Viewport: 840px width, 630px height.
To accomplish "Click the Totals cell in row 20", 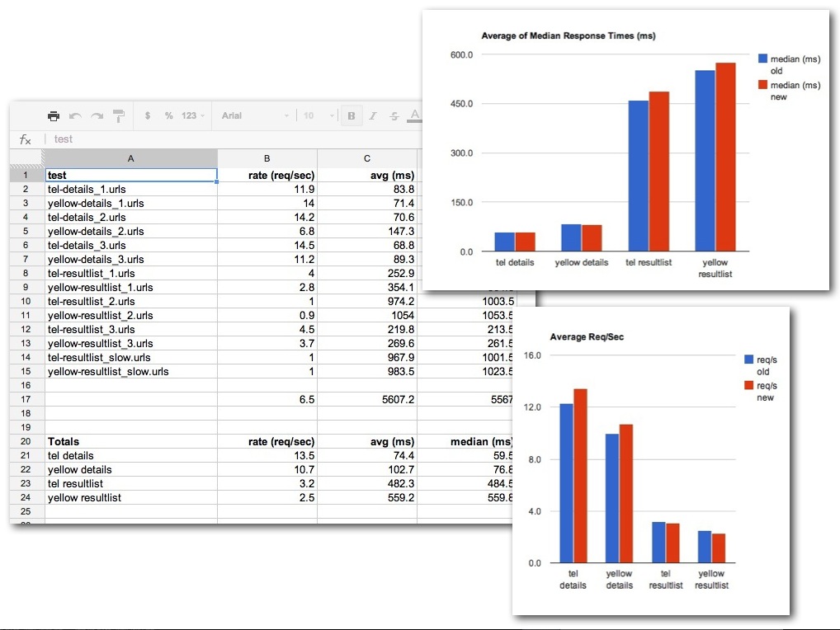I will coord(131,442).
